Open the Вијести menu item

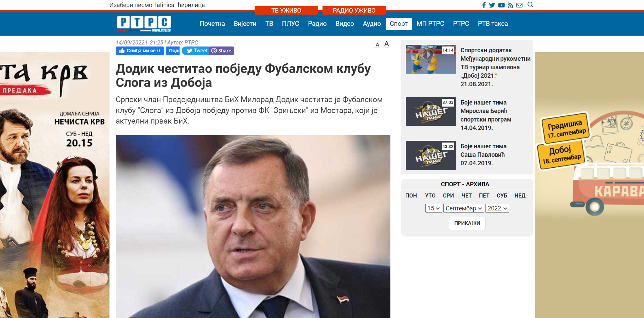pyautogui.click(x=245, y=24)
